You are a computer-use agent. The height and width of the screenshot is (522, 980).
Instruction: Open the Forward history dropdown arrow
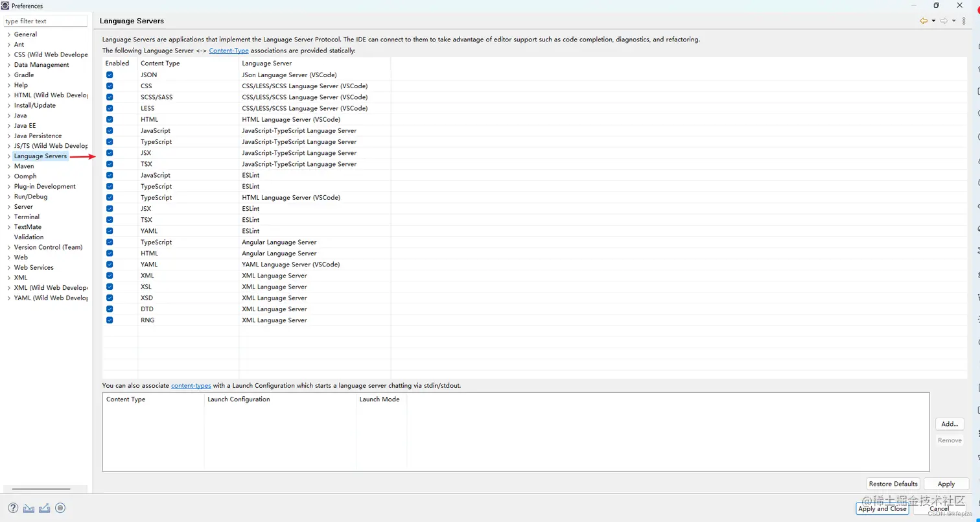pyautogui.click(x=954, y=21)
